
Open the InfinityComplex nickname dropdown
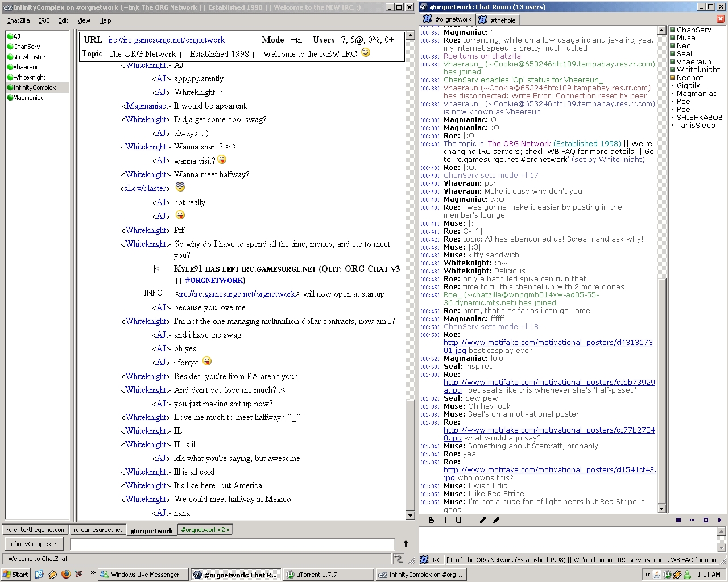[x=34, y=544]
